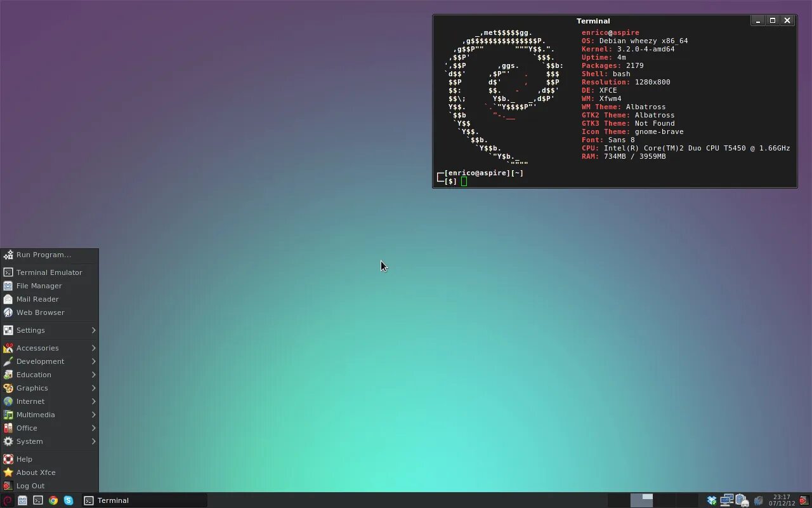Expand the System submenu

(49, 441)
